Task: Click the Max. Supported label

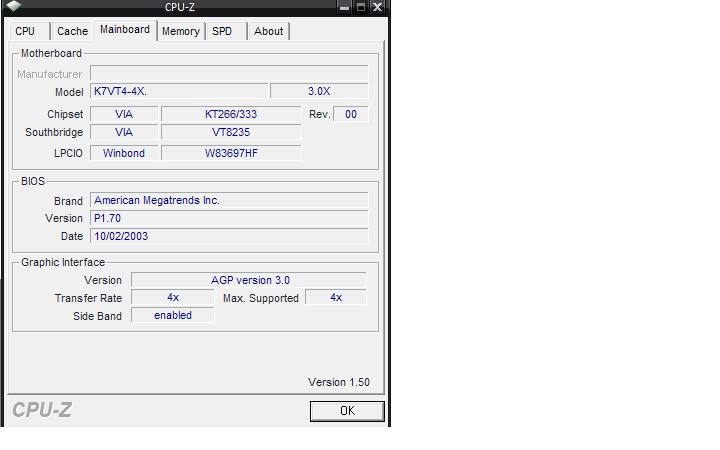Action: [x=261, y=298]
